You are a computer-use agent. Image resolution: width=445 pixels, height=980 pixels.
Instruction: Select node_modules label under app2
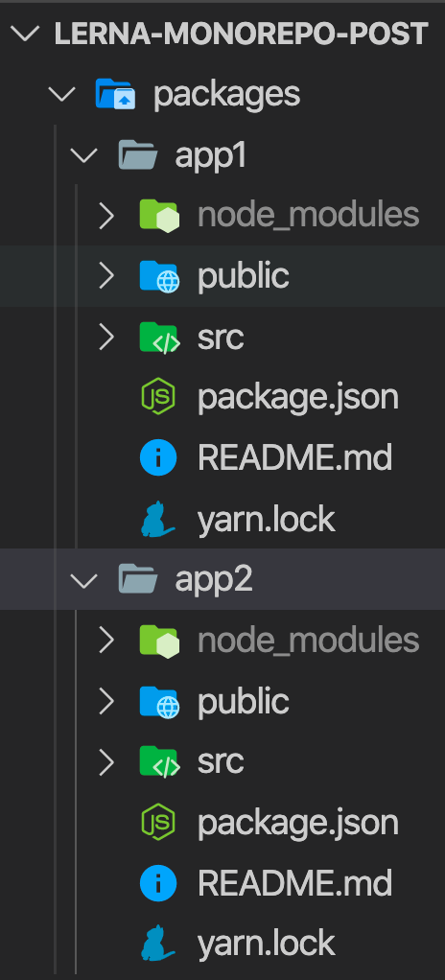pyautogui.click(x=308, y=641)
